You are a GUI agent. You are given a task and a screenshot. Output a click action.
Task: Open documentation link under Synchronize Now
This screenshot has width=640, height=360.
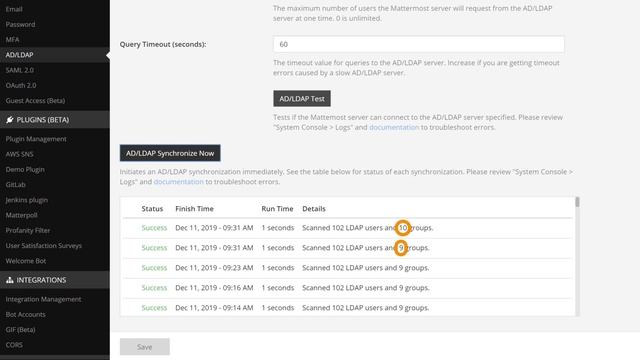click(178, 182)
